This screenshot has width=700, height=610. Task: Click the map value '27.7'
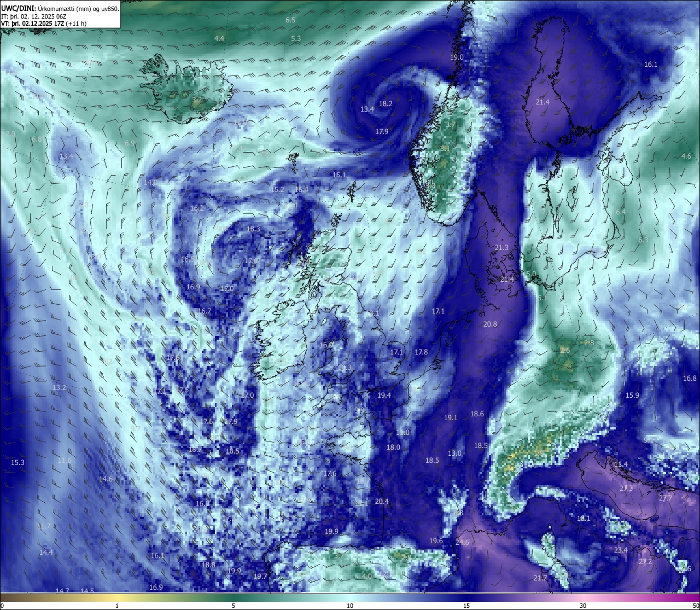tap(665, 498)
